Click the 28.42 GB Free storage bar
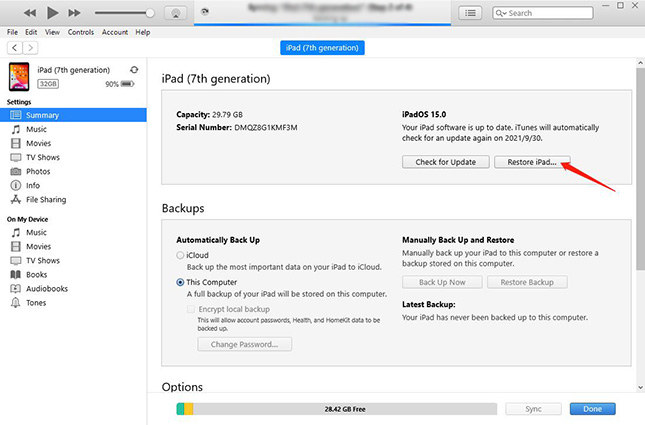Image resolution: width=645 pixels, height=425 pixels. click(x=336, y=409)
